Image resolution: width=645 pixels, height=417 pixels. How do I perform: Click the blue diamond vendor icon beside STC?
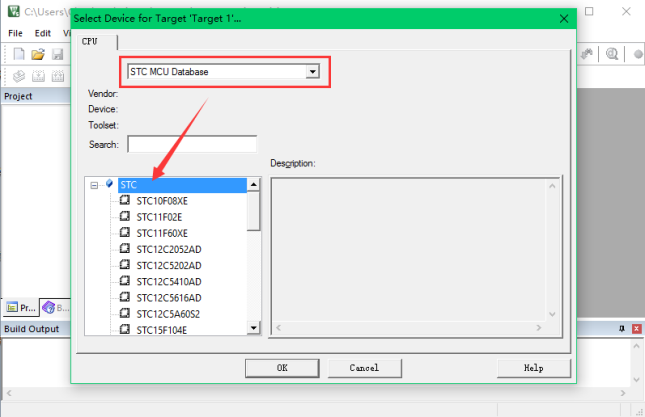(x=109, y=183)
